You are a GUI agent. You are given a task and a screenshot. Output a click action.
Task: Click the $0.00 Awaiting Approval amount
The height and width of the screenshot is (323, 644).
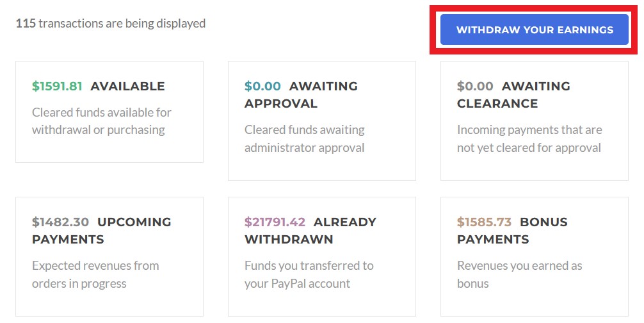pyautogui.click(x=262, y=86)
